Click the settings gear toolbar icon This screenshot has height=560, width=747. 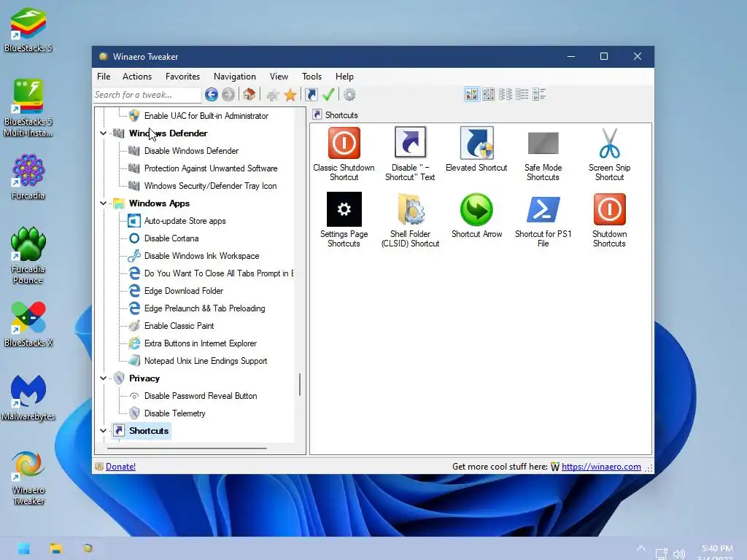tap(349, 95)
